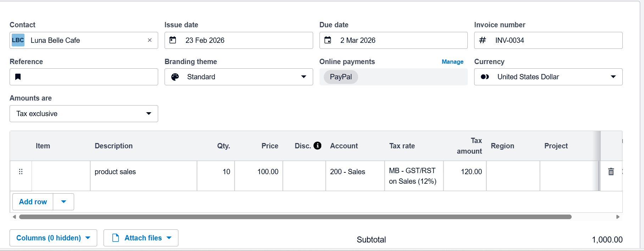Click the branding theme palette icon
Screen dimensions: 644x251
pyautogui.click(x=175, y=77)
